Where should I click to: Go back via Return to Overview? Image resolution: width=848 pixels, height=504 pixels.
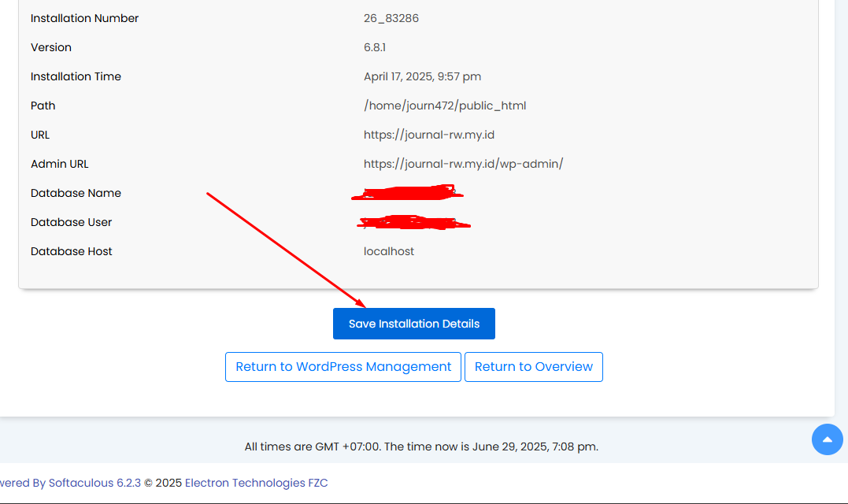coord(533,367)
